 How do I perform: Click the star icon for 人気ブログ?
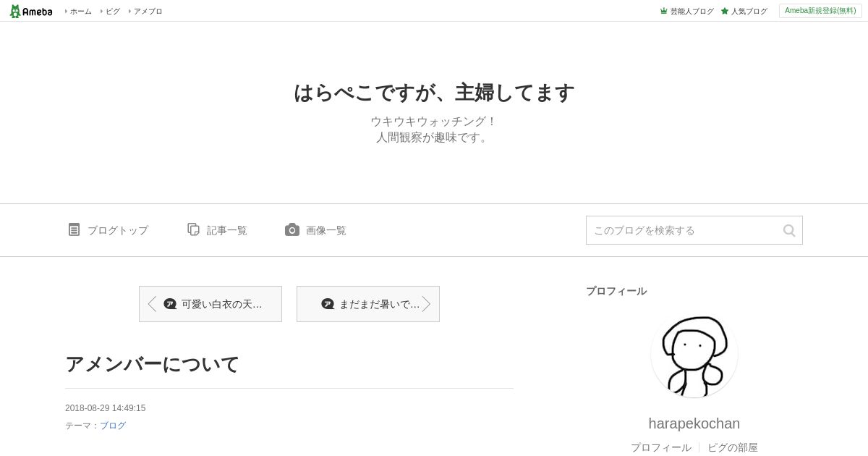click(724, 11)
